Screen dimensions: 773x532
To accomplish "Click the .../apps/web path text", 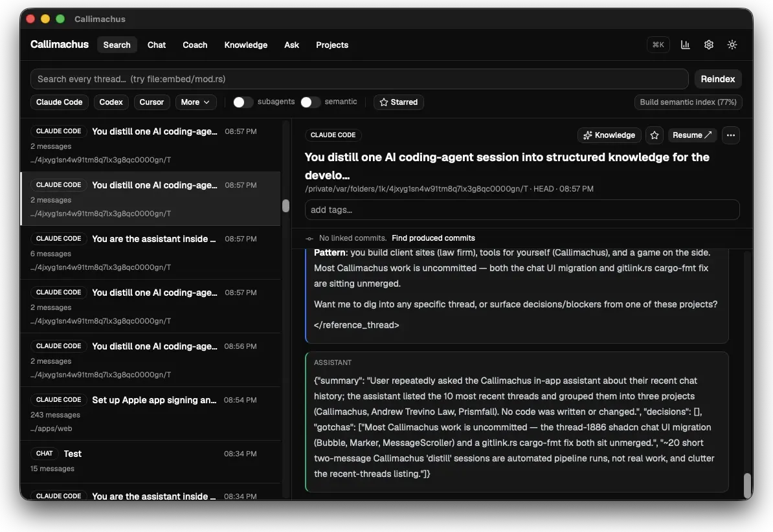I will [51, 428].
